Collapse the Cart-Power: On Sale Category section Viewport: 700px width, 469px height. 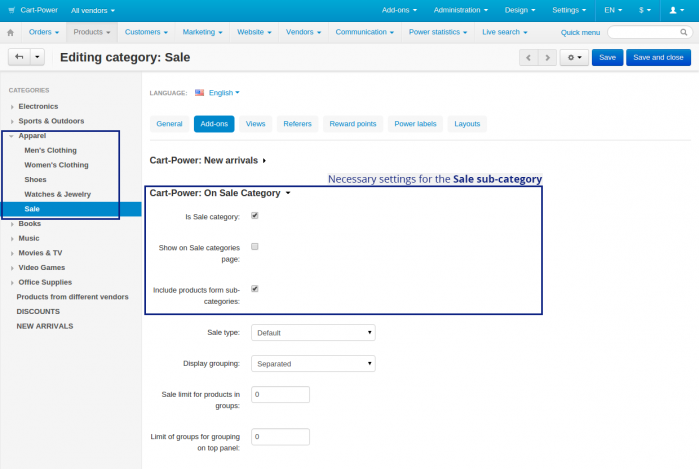[220, 193]
